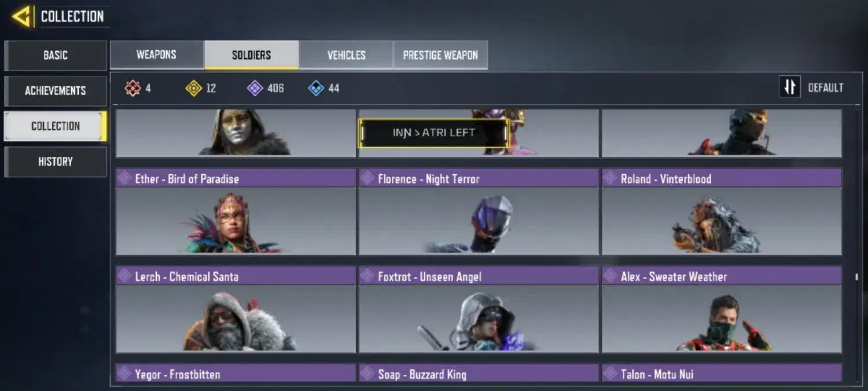Click the yellow back arrow icon

tap(21, 17)
